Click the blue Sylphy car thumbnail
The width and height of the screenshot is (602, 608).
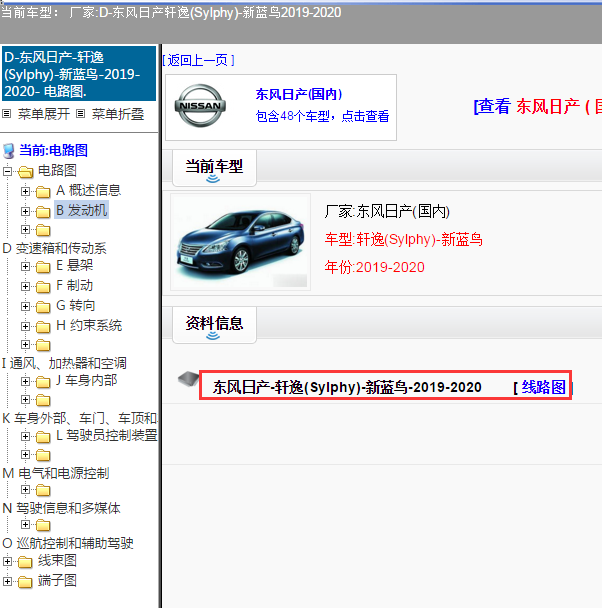point(240,242)
